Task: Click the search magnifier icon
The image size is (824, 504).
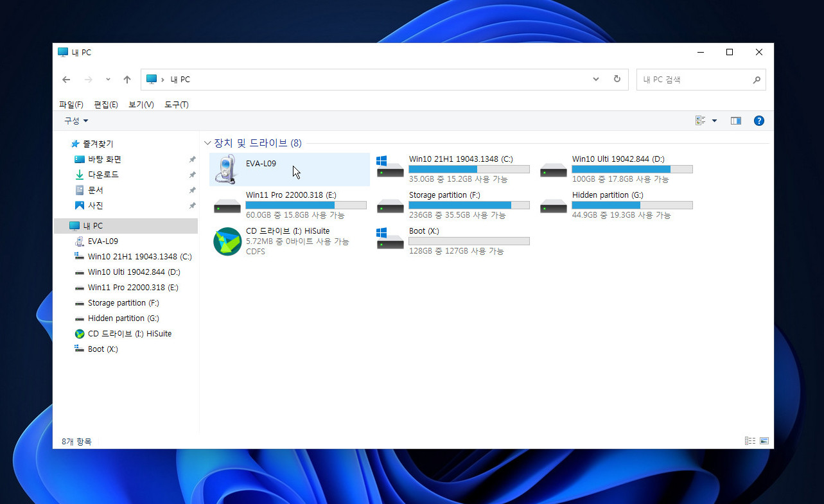Action: pyautogui.click(x=757, y=80)
